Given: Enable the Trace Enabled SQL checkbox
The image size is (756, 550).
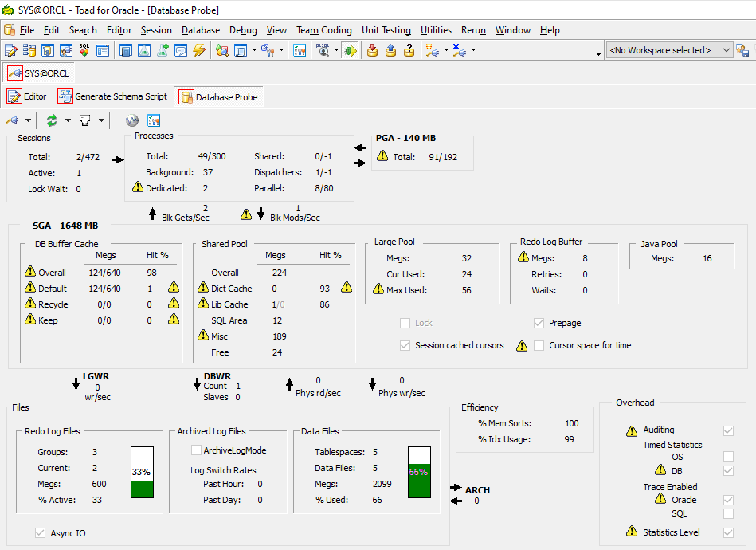Looking at the screenshot, I should tap(729, 514).
